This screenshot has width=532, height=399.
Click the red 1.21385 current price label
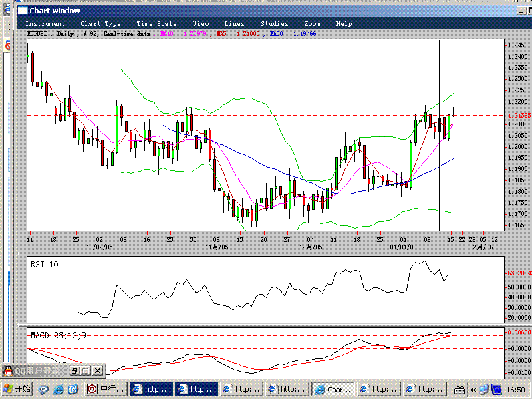[x=519, y=115]
